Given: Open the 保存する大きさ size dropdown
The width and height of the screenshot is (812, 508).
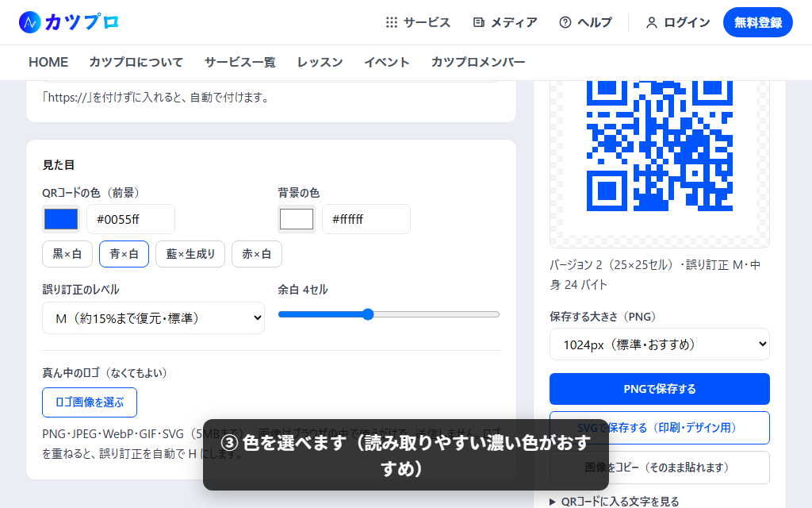Looking at the screenshot, I should (659, 344).
